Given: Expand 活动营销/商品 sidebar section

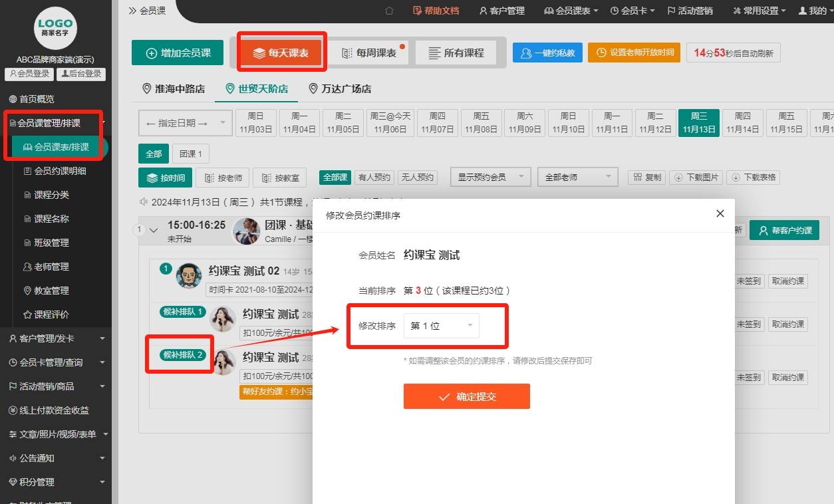Looking at the screenshot, I should (56, 386).
